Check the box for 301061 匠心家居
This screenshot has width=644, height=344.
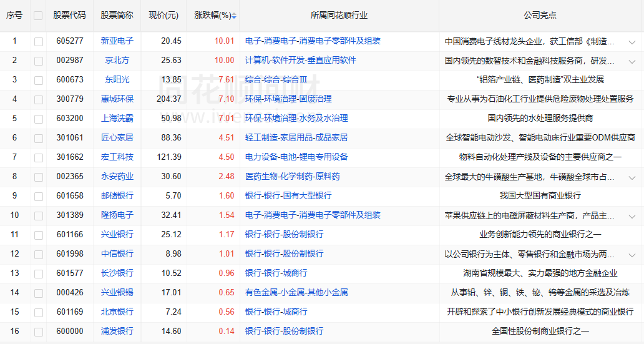[x=39, y=138]
